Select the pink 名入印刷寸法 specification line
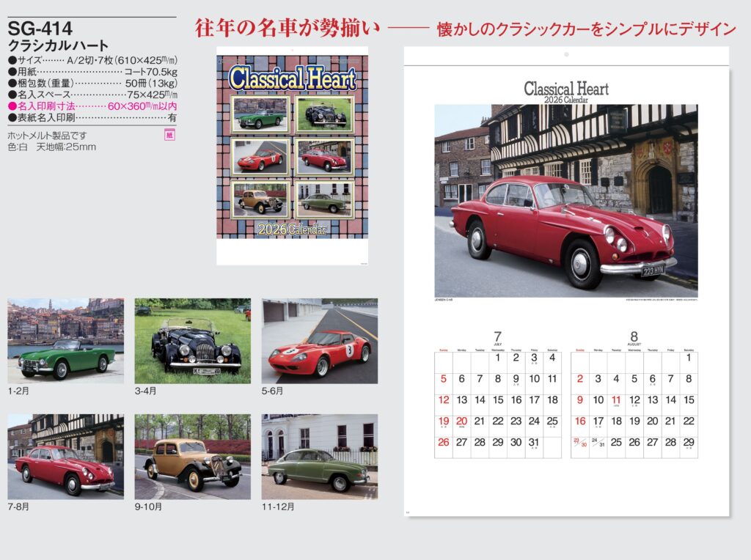This screenshot has height=560, width=751. [92, 106]
